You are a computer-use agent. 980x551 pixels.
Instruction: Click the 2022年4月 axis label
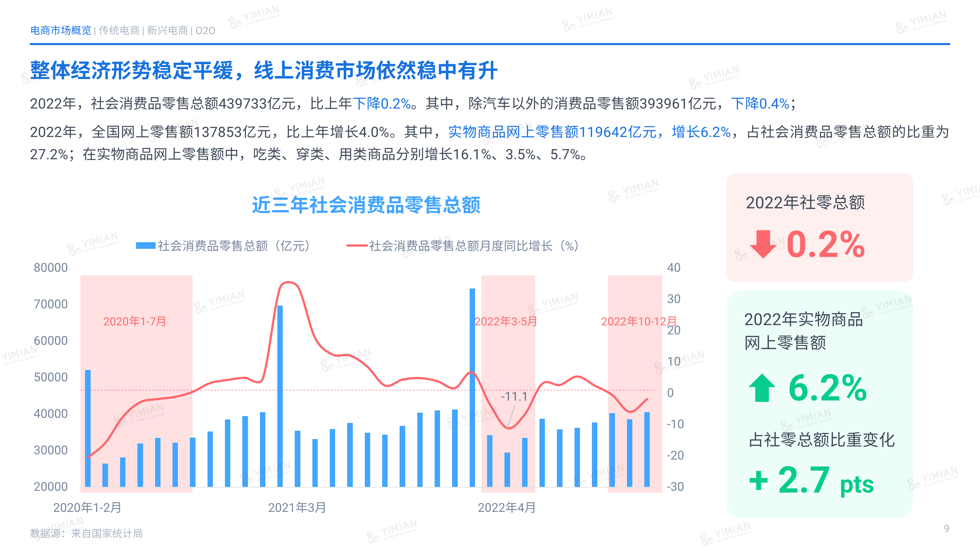(506, 507)
